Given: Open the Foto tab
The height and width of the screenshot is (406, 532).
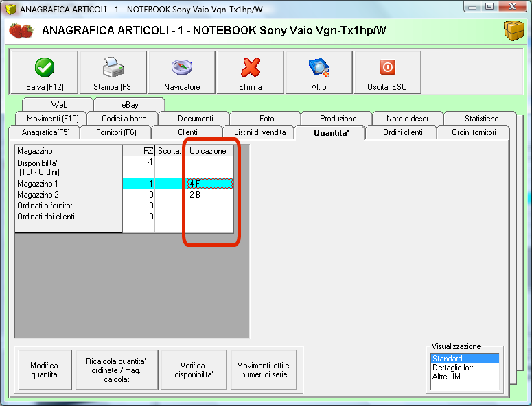Looking at the screenshot, I should coord(266,119).
